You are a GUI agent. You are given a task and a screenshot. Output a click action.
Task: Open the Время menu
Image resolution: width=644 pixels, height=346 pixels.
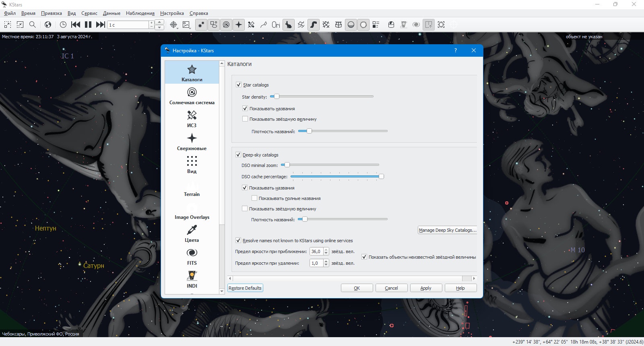click(28, 13)
